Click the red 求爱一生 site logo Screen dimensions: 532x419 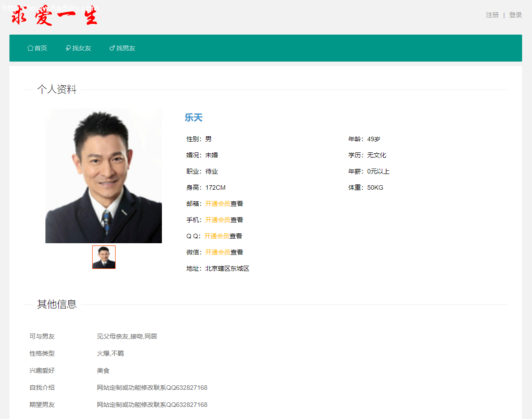pos(54,16)
